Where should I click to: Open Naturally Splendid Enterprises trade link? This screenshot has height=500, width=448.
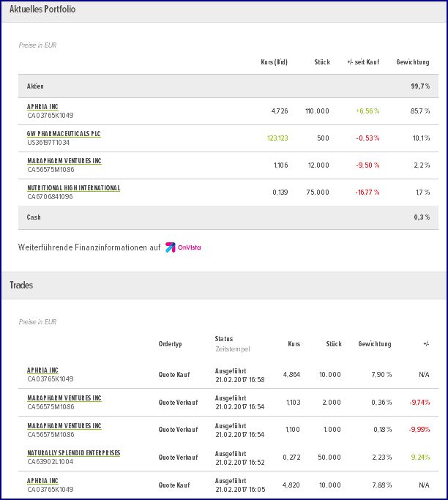click(x=73, y=453)
